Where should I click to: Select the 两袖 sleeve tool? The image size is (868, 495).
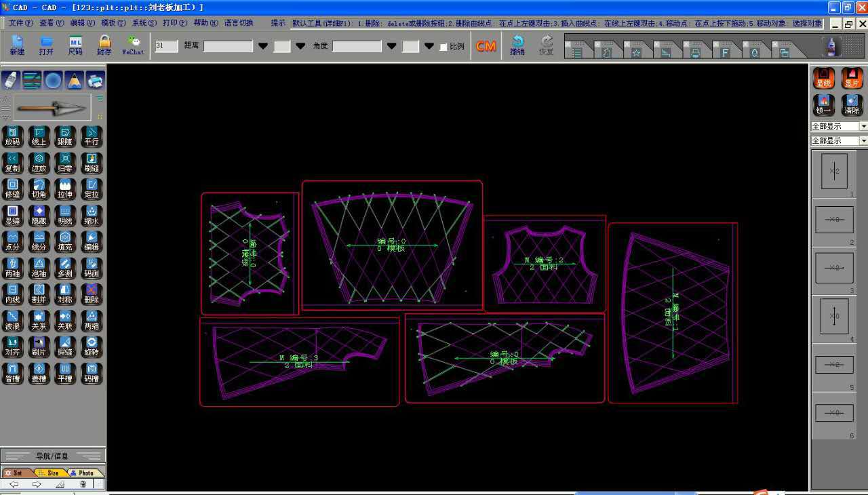12,269
